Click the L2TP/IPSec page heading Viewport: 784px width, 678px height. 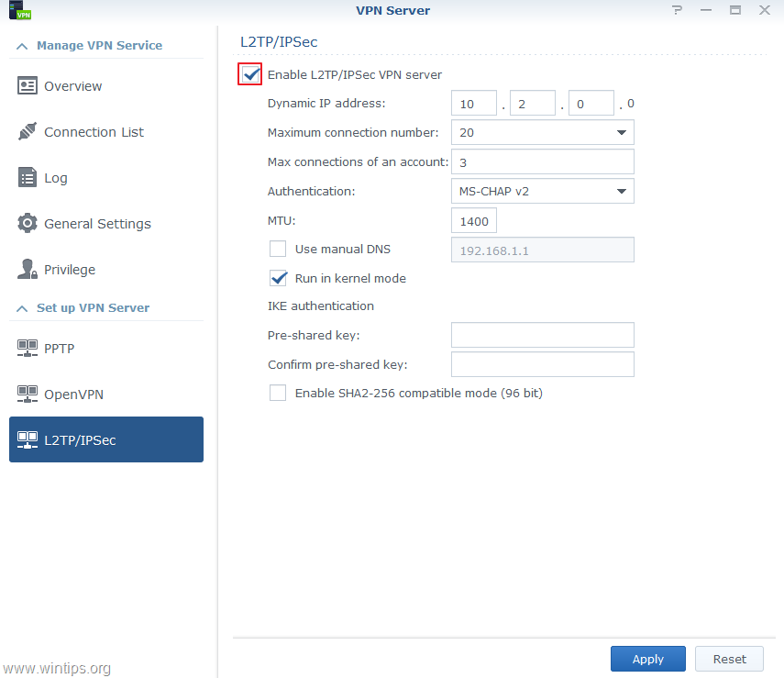tap(279, 42)
